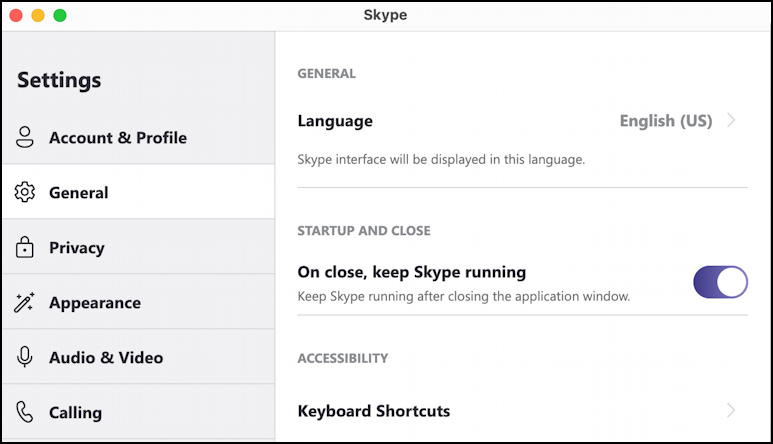Open the Account & Profile settings tab
773x444 pixels.
(x=118, y=138)
